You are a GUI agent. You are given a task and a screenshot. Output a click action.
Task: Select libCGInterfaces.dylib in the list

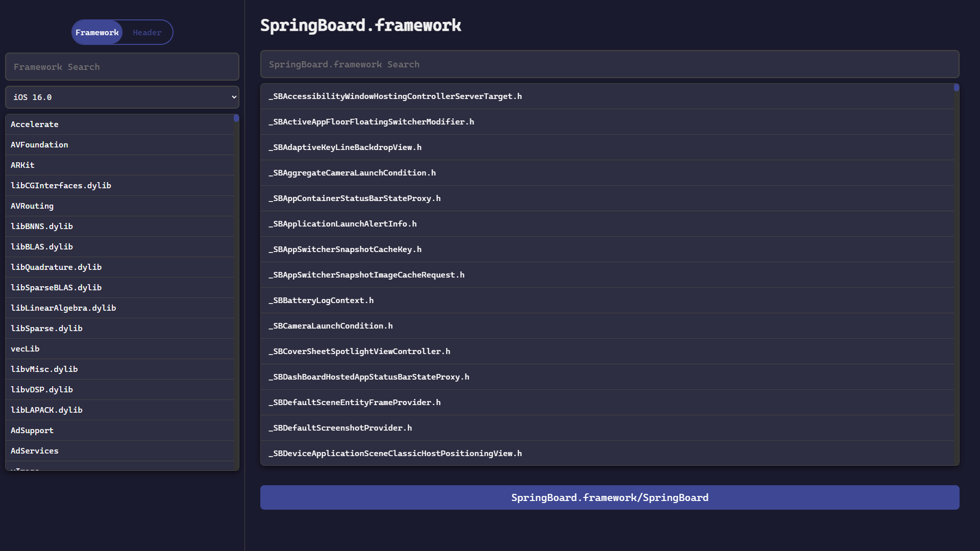click(x=119, y=186)
